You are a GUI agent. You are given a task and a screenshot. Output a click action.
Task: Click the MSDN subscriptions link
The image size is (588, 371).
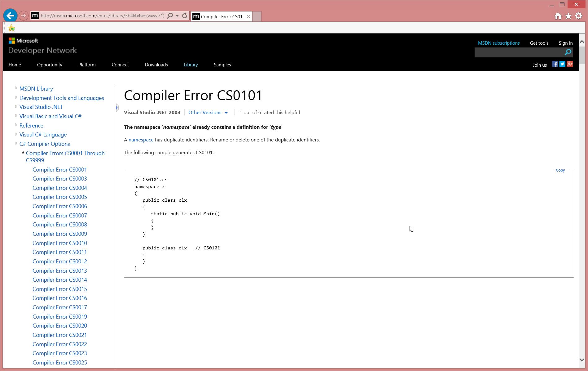pyautogui.click(x=499, y=43)
